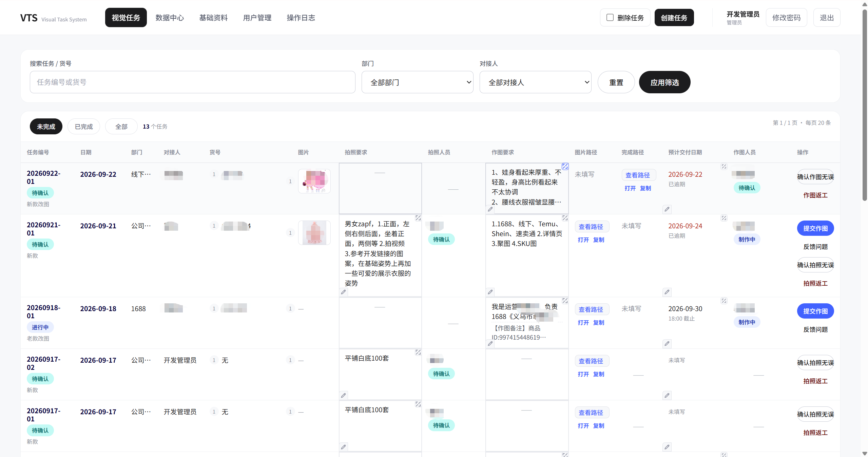View the 操作日志 page

301,18
